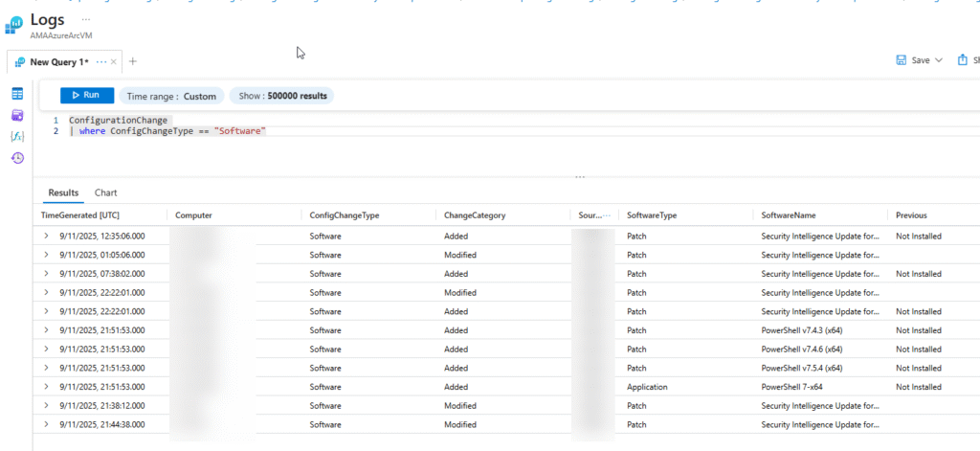Add a new query tab with plus icon

click(x=133, y=61)
